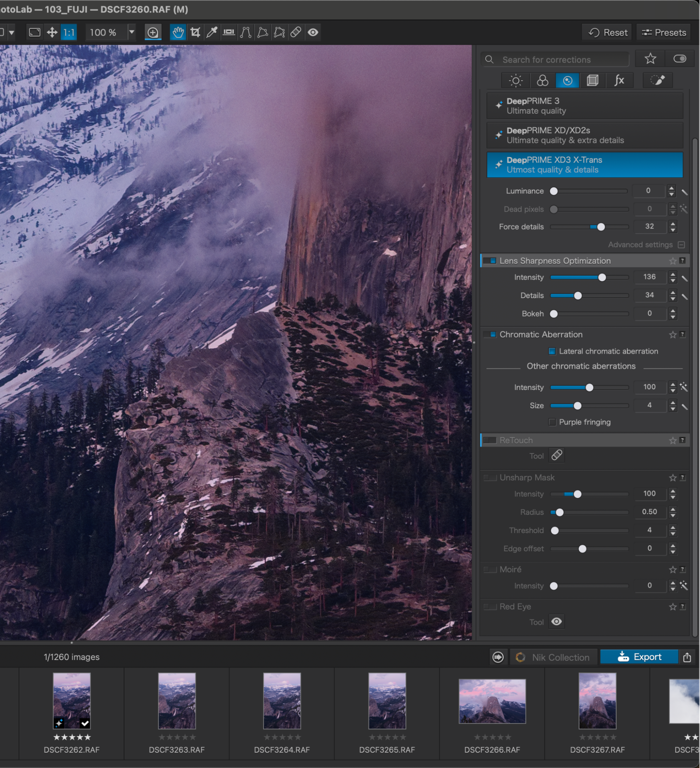This screenshot has width=700, height=768.
Task: Click the Search for corrections field
Action: point(555,60)
